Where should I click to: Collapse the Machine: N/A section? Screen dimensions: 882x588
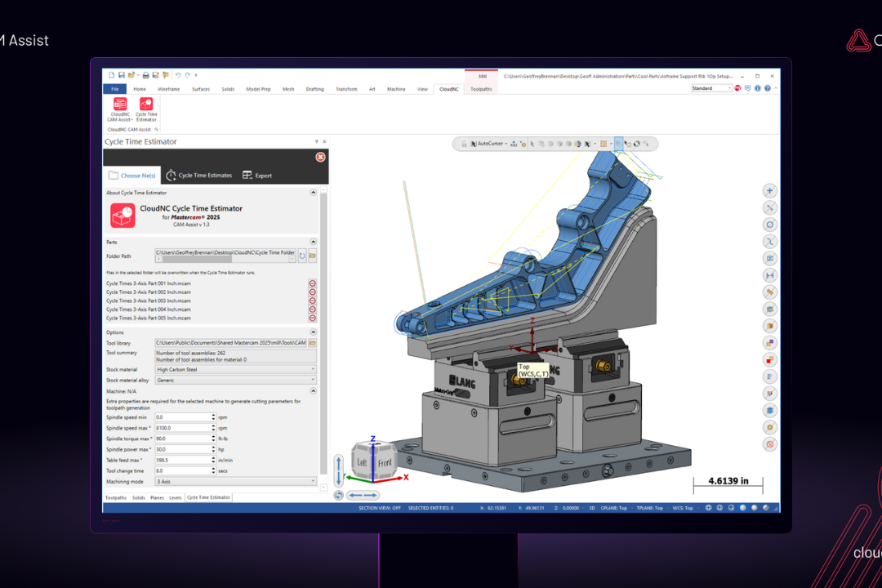(x=313, y=391)
